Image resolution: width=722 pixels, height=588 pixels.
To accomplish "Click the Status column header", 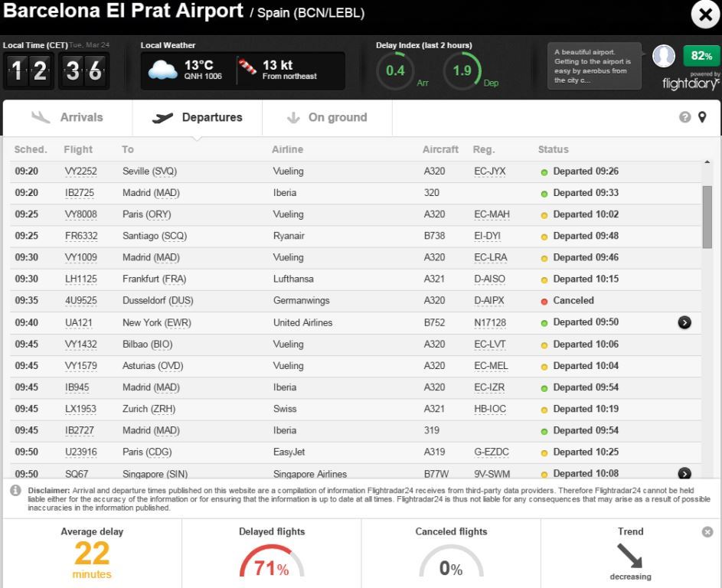I will pyautogui.click(x=553, y=149).
